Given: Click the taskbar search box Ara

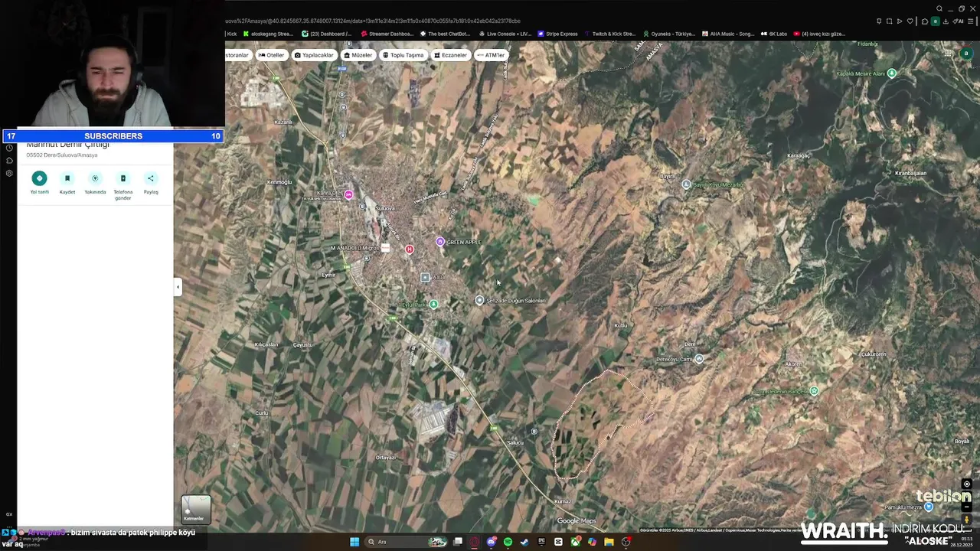Looking at the screenshot, I should [407, 542].
